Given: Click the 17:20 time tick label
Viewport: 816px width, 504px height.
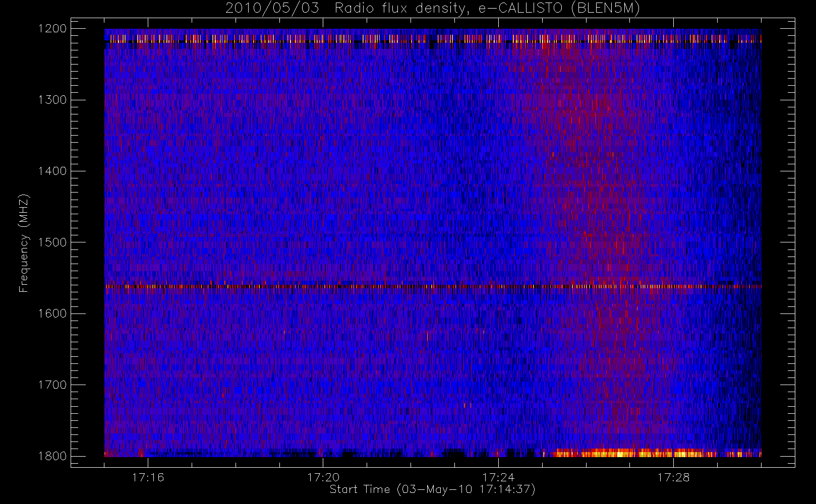Looking at the screenshot, I should (323, 477).
